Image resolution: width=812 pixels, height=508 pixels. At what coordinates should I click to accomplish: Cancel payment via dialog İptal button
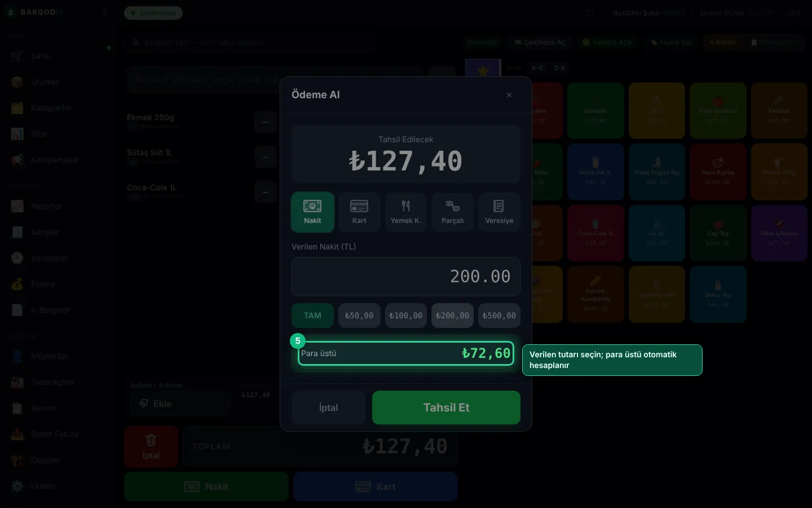coord(329,408)
